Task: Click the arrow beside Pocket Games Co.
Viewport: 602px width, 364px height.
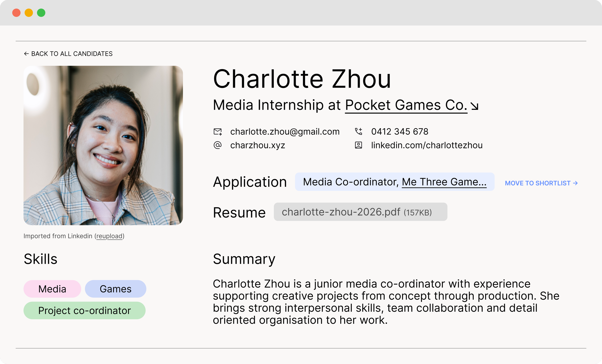Action: click(474, 106)
